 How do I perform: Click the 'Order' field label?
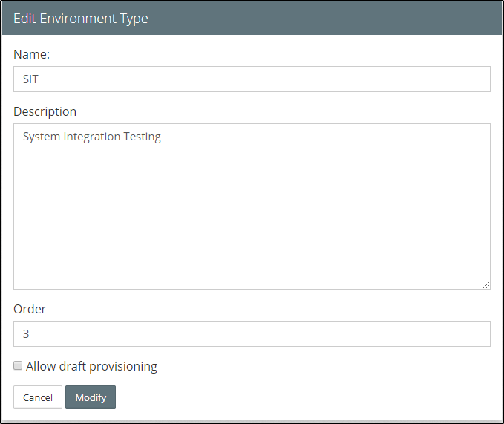30,309
